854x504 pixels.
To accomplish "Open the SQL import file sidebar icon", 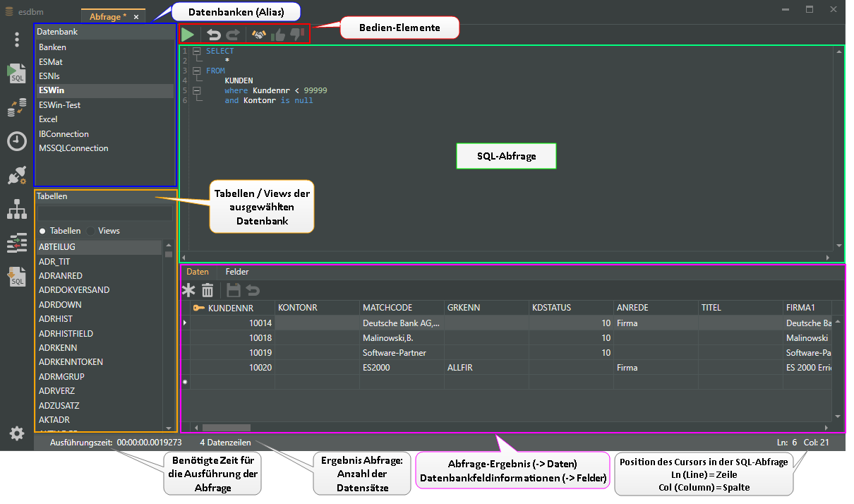I will [16, 277].
